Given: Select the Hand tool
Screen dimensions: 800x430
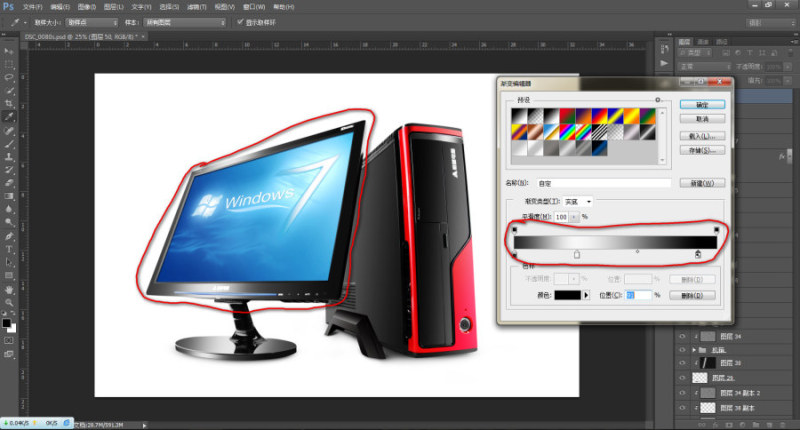Looking at the screenshot, I should pyautogui.click(x=9, y=290).
